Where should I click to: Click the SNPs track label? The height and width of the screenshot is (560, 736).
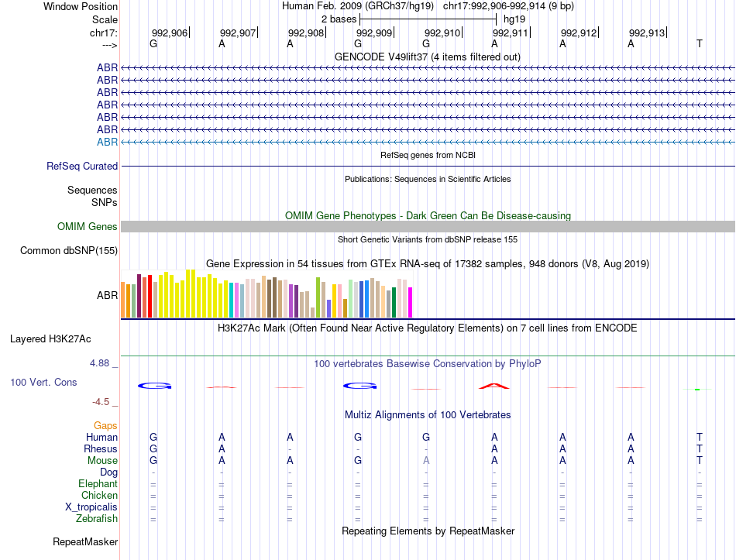105,202
